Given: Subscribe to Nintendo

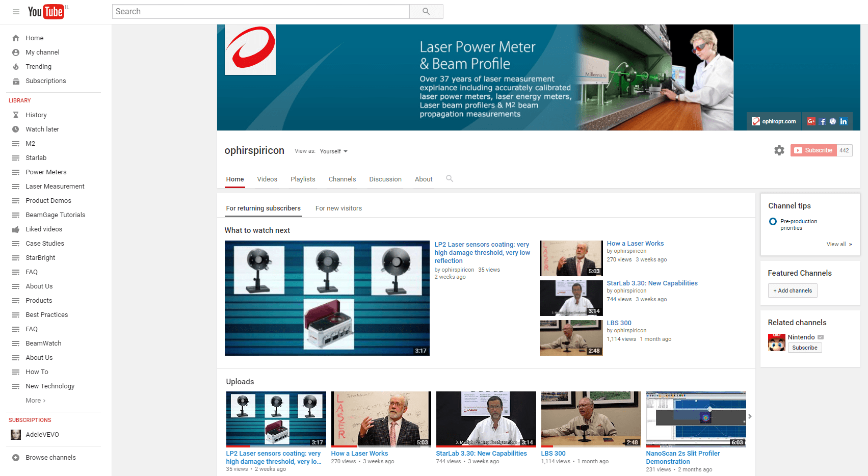Looking at the screenshot, I should 805,348.
